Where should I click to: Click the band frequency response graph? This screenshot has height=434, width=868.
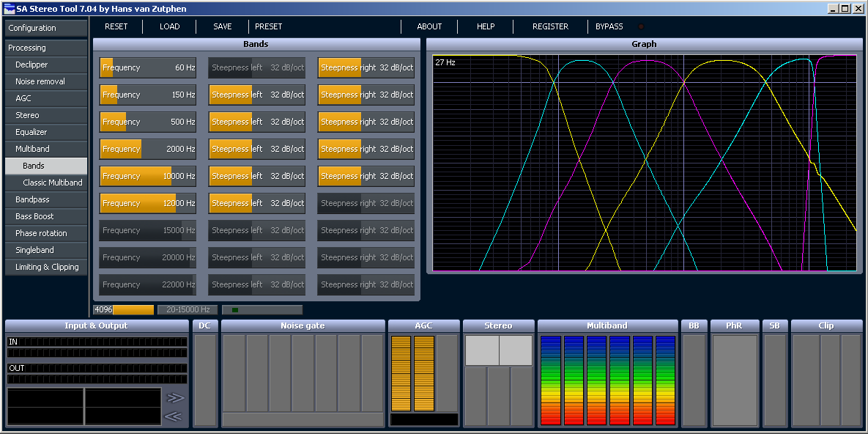[645, 163]
